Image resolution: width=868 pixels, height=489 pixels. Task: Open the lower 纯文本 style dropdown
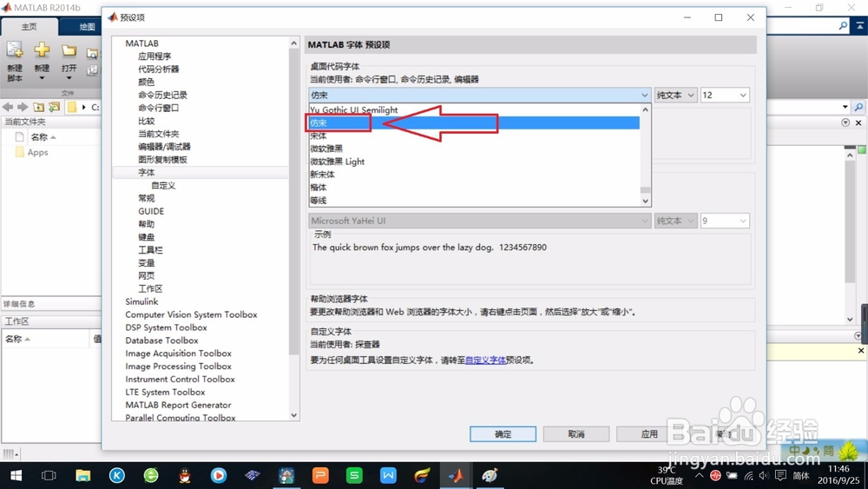click(674, 221)
